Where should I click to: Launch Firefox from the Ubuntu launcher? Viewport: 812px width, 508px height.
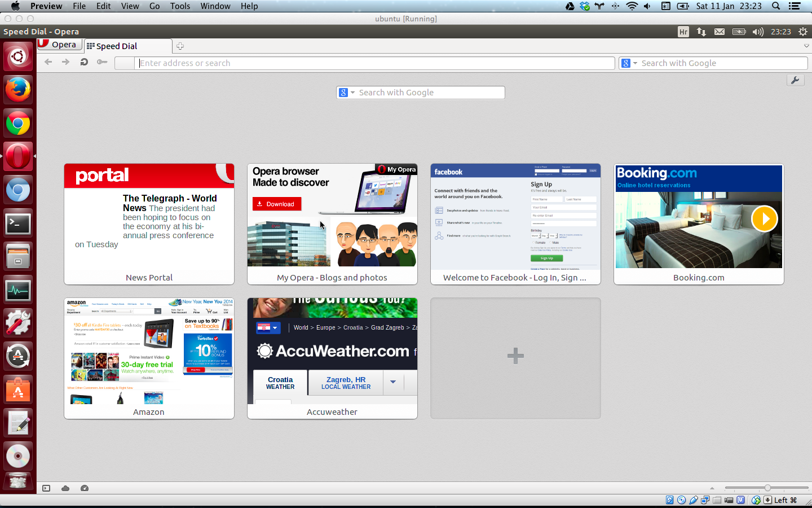click(x=18, y=90)
